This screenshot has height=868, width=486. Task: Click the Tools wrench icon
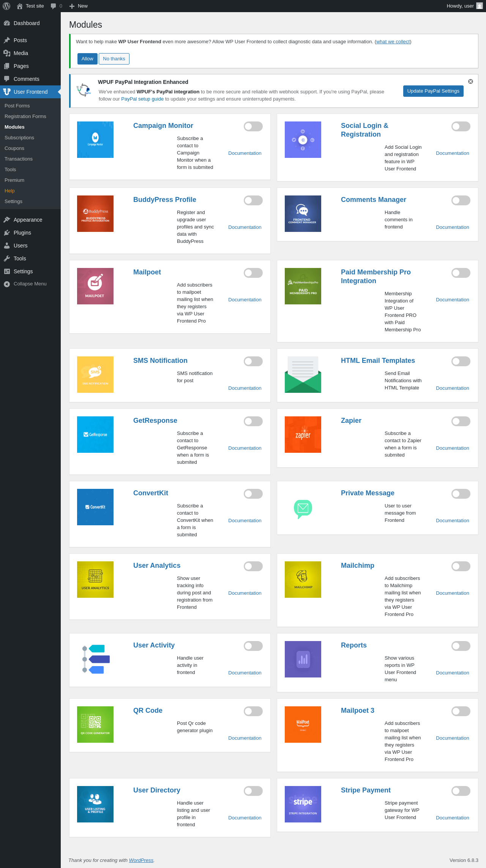click(x=7, y=258)
